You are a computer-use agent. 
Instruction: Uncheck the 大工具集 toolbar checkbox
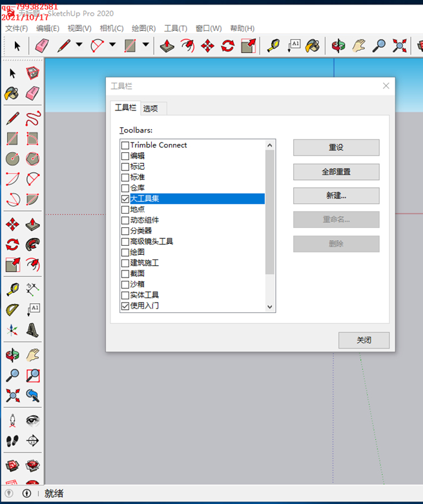coord(125,199)
